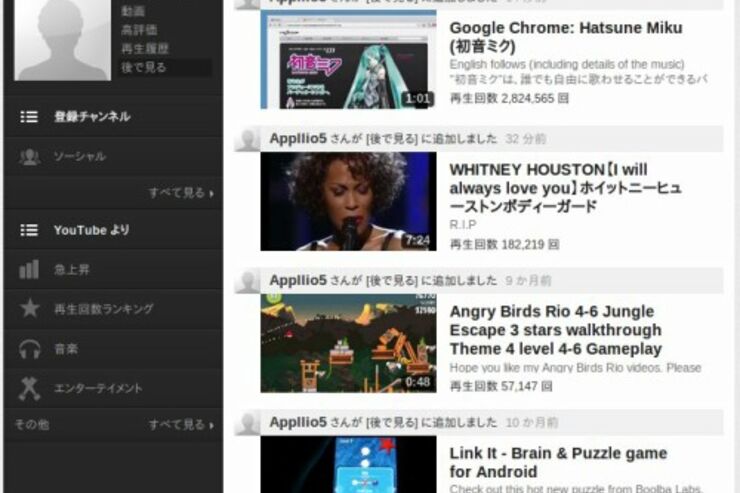Click the Appllio5 username in the 9 か月前 entry
This screenshot has height=493, width=740.
coord(298,280)
